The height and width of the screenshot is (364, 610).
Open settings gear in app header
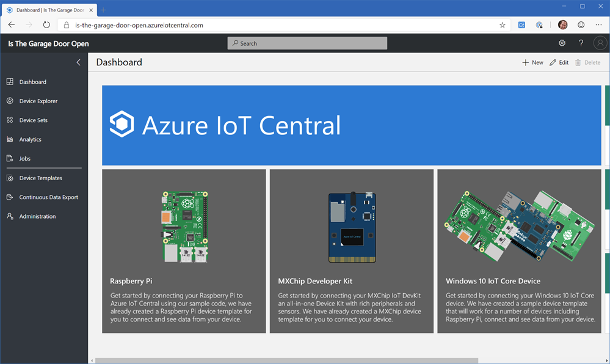pos(562,43)
